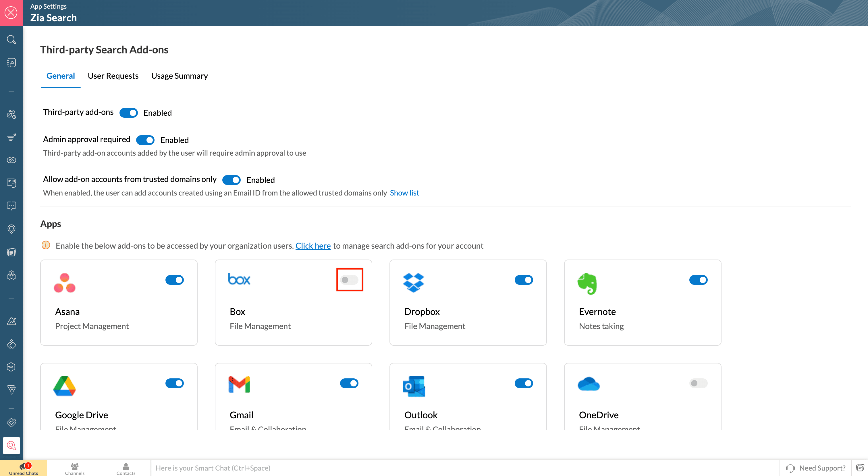Switch to the User Requests tab
The height and width of the screenshot is (476, 868).
pos(113,76)
